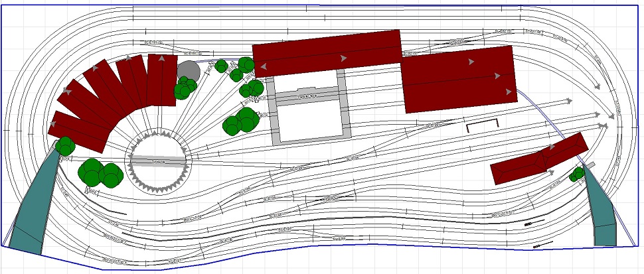Click the large trees left of the gray platform
This screenshot has width=644, height=274.
coord(242,121)
